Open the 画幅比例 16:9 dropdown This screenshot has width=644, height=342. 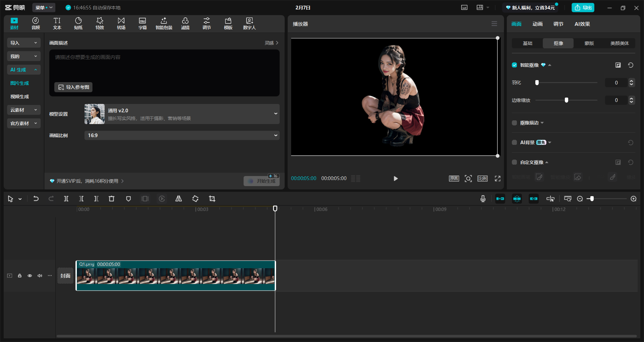[182, 135]
